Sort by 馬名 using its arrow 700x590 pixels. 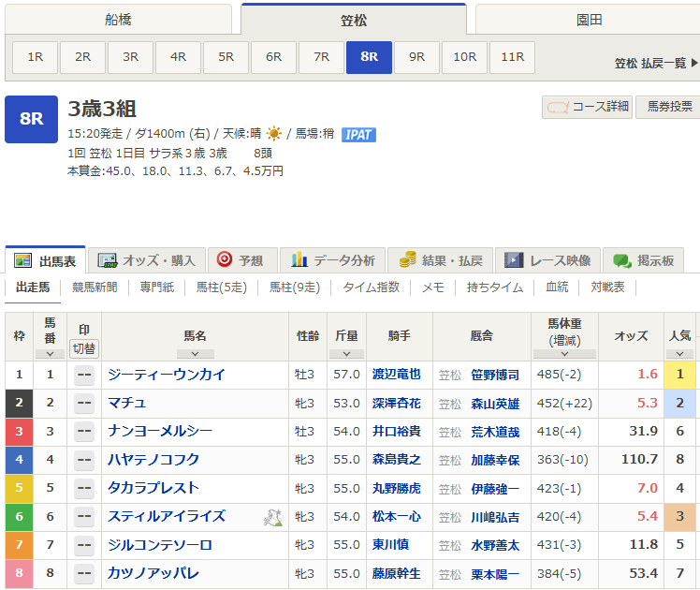[x=195, y=354]
